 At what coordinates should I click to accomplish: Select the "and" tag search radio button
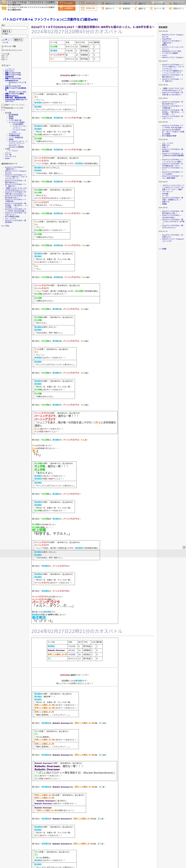(6, 39)
